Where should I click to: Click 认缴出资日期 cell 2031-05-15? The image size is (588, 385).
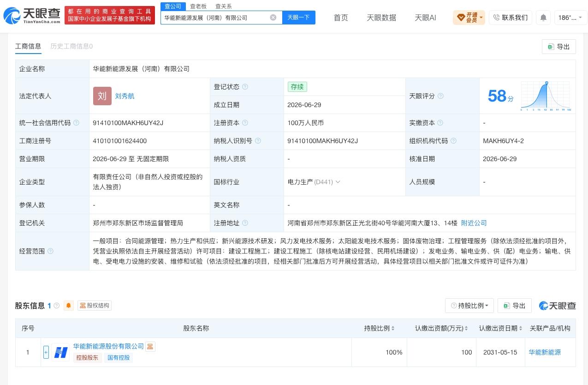coord(500,352)
